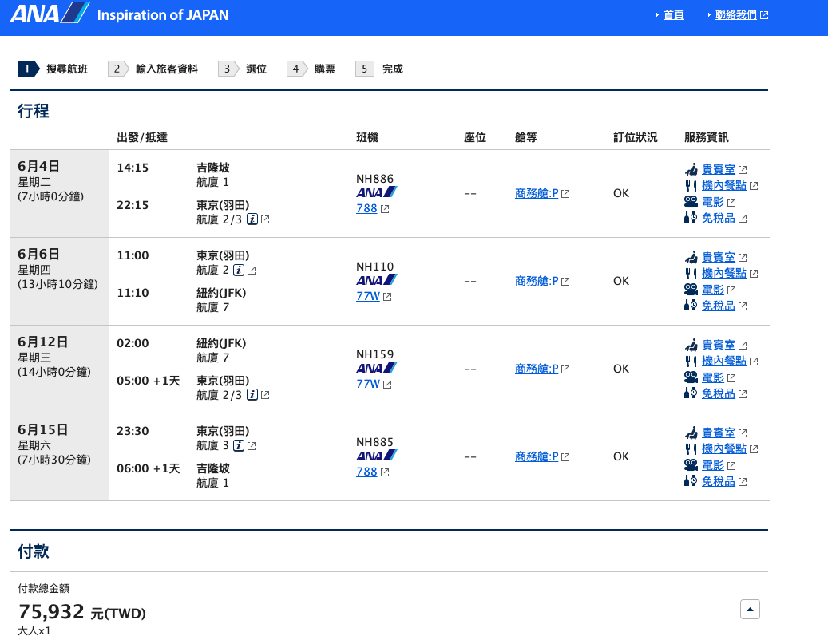Click movie camera icon in NH110 row
Viewport: 828px width, 644px height.
(691, 289)
